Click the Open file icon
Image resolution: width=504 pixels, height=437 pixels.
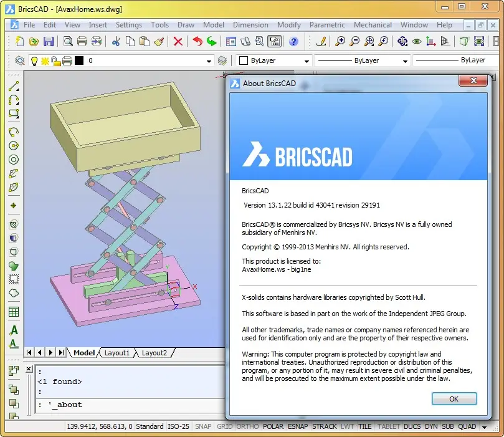(x=34, y=42)
